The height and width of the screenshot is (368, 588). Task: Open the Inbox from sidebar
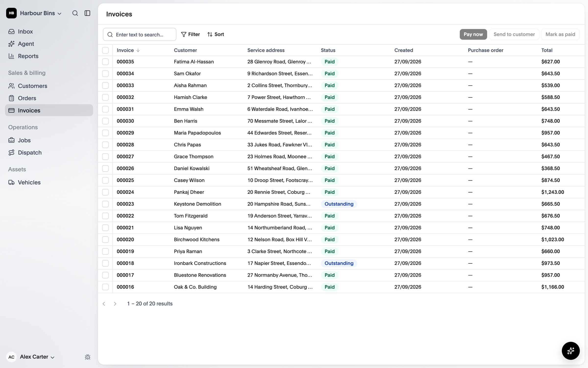(x=49, y=31)
